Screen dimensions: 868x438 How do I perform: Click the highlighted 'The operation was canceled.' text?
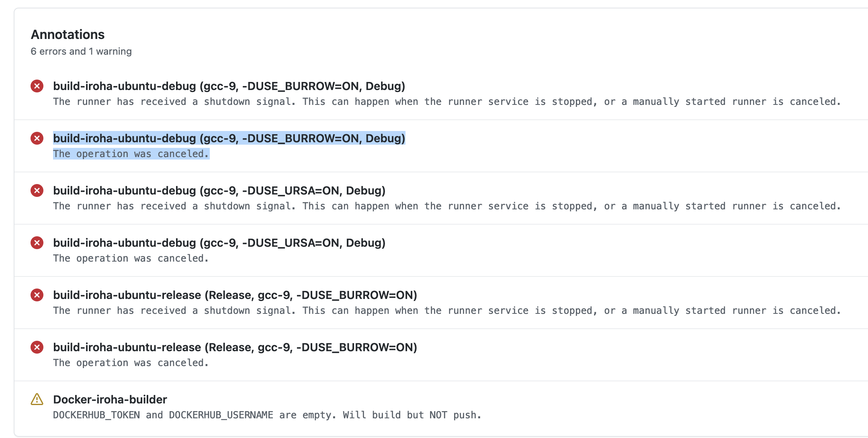pyautogui.click(x=131, y=154)
